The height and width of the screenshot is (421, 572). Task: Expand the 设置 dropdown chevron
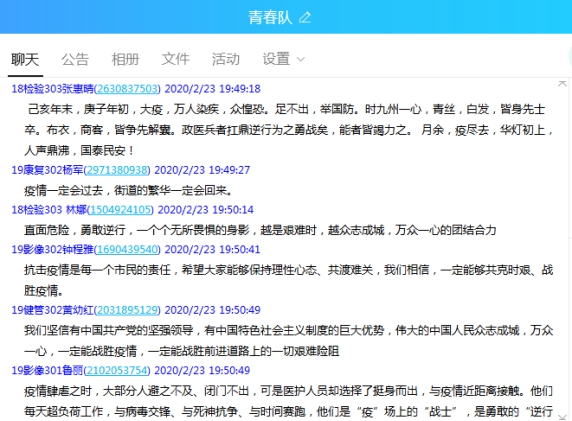(x=301, y=59)
